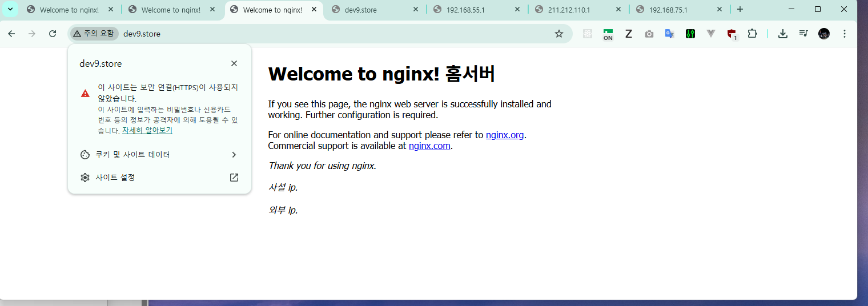Open a new tab with the plus button
Viewport: 868px width, 306px height.
(x=740, y=10)
